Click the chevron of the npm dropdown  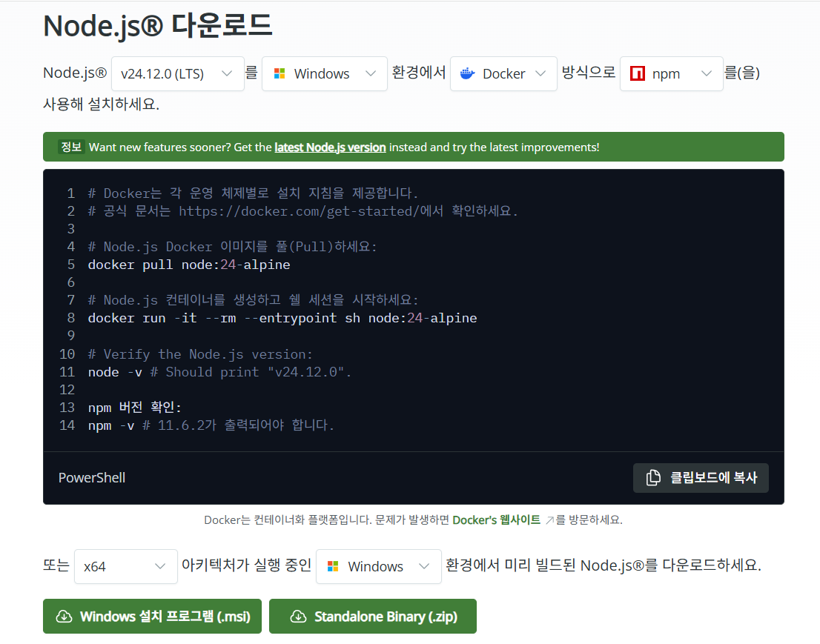(x=706, y=73)
